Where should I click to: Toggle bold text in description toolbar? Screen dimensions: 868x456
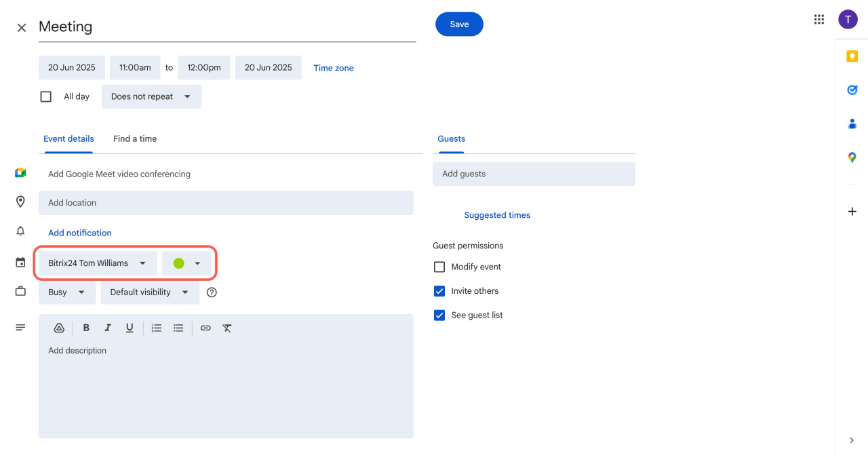coord(86,328)
